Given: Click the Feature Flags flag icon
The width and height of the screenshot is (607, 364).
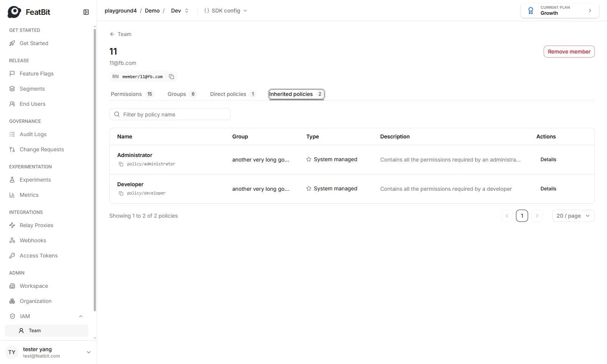Looking at the screenshot, I should [12, 74].
